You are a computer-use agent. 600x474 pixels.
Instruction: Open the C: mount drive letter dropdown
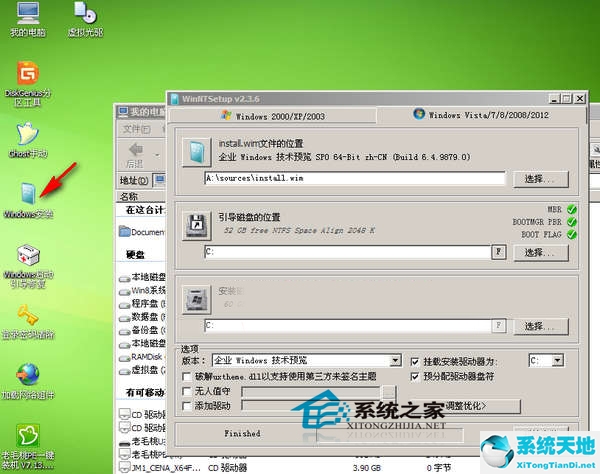(x=558, y=360)
